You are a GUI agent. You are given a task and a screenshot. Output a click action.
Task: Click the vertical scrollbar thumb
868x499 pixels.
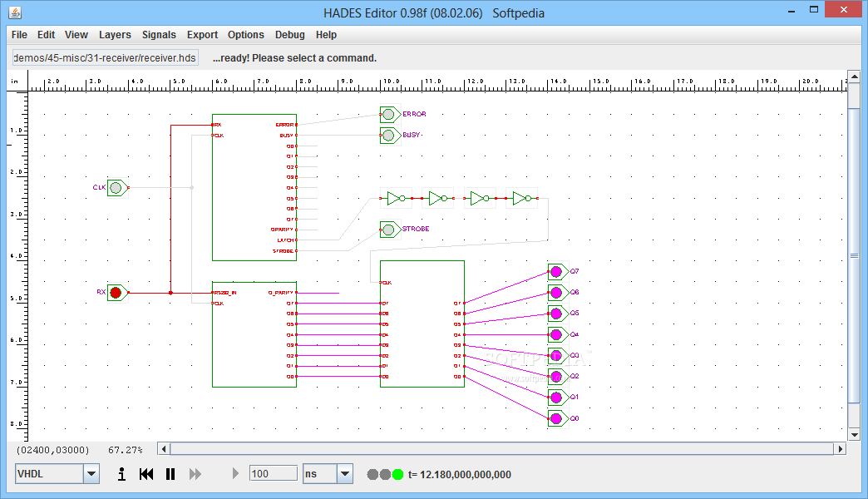click(854, 256)
